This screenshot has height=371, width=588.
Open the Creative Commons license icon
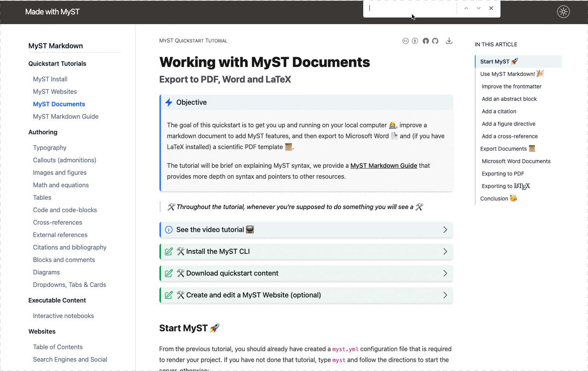click(x=406, y=40)
